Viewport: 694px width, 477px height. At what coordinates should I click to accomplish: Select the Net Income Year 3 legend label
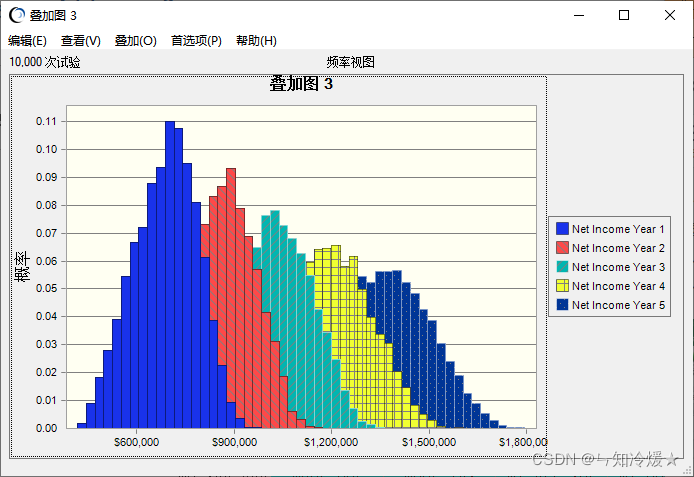(618, 267)
